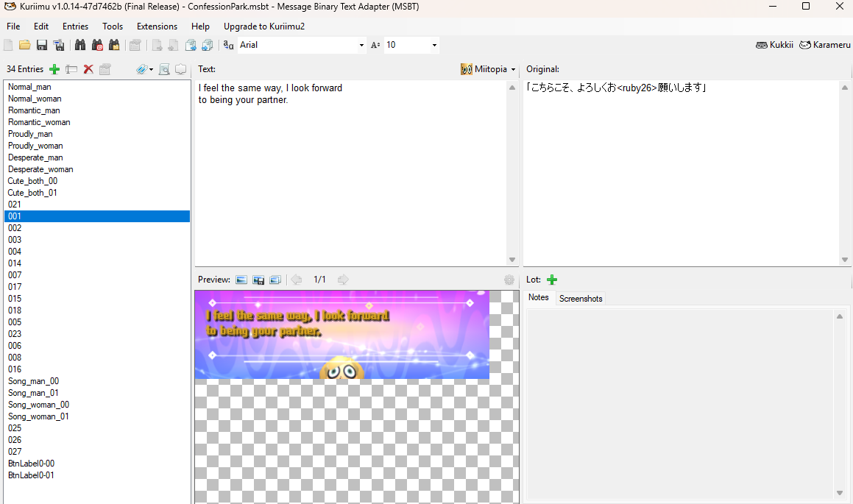This screenshot has height=504, width=853.
Task: Click the Save As toolbar icon
Action: coord(58,45)
